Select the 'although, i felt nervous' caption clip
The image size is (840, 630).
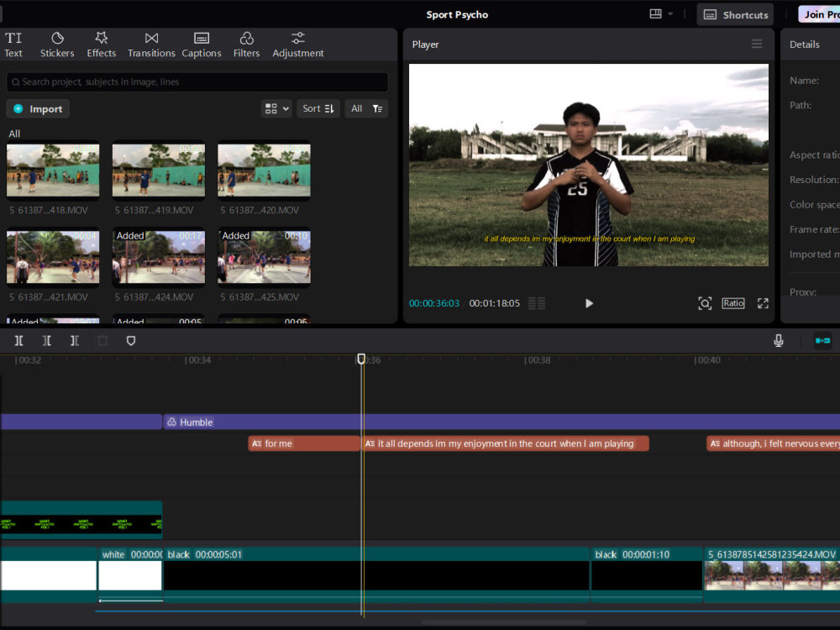click(x=773, y=444)
